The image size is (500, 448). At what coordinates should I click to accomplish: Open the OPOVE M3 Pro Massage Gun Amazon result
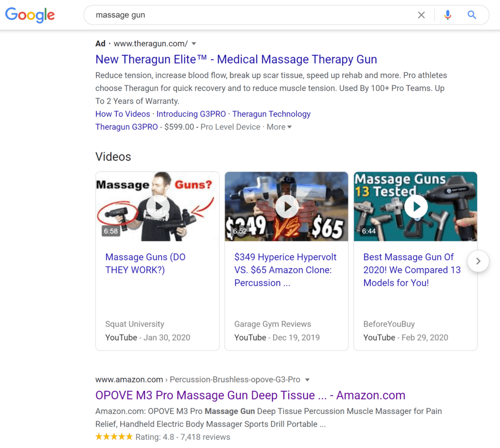coord(250,395)
